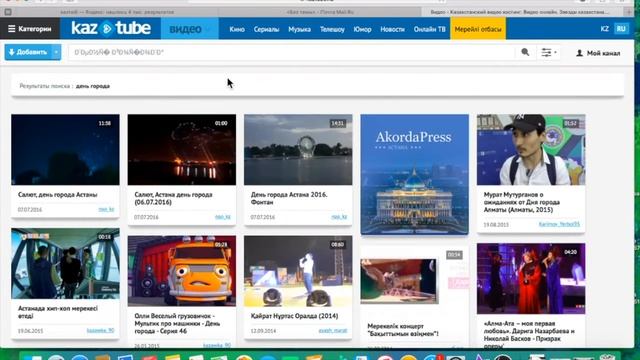
Task: Click the 19.08.2015 date text
Action: [x=496, y=224]
